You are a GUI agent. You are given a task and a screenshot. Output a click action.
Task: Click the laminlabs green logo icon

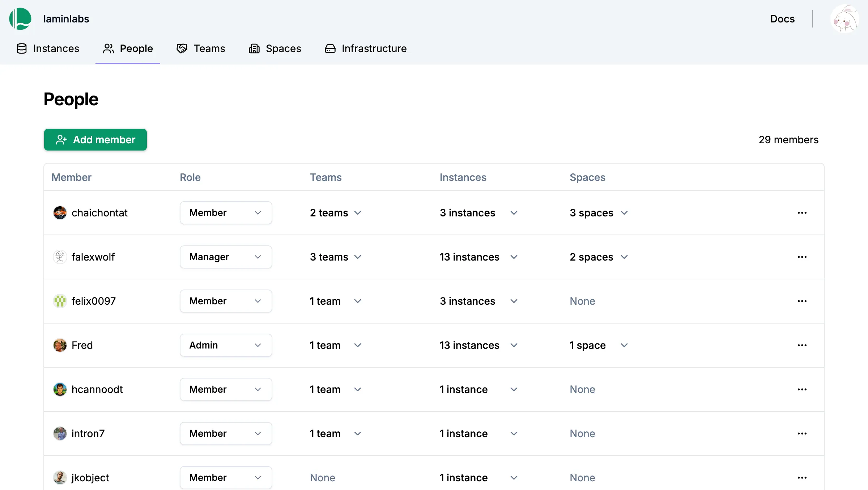point(20,19)
